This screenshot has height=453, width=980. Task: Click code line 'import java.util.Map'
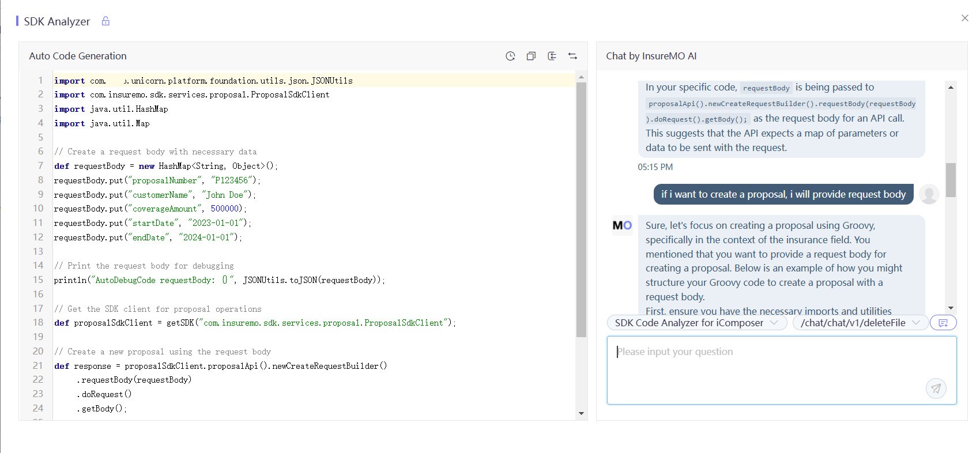[x=102, y=123]
